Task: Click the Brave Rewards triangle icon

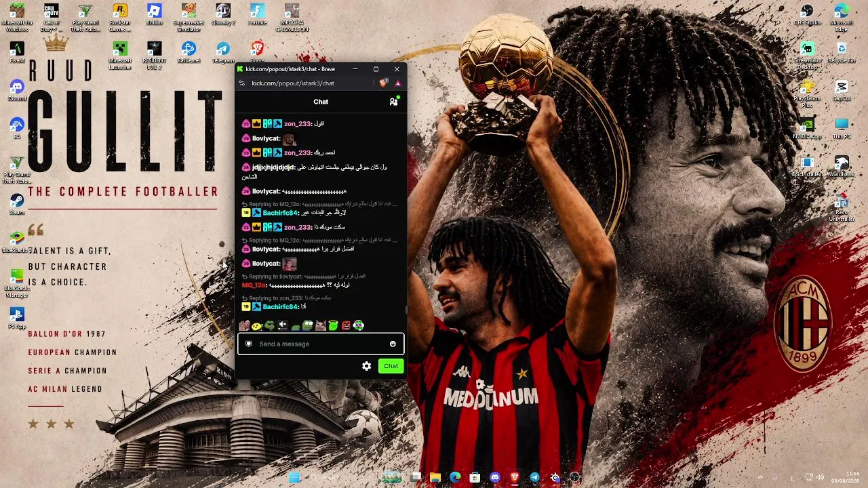Action: 398,83
